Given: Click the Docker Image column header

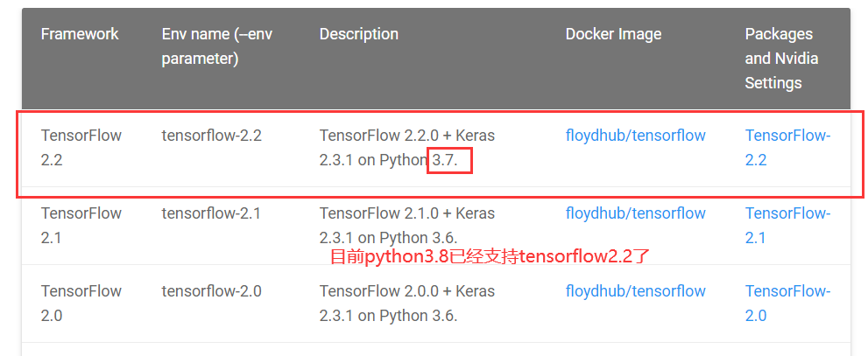Looking at the screenshot, I should click(x=613, y=34).
